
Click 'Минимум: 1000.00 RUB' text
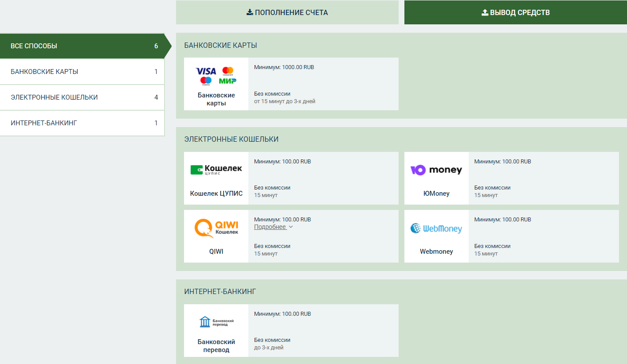tap(284, 67)
